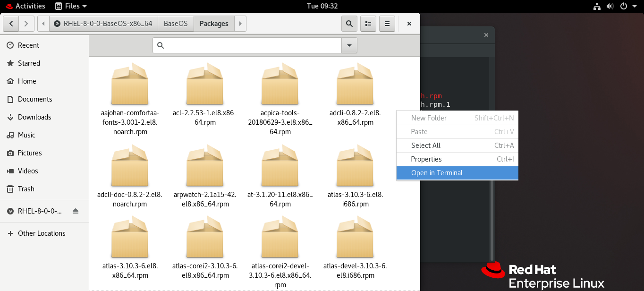Viewport: 644px width, 291px height.
Task: Open Videos in the sidebar
Action: point(44,171)
